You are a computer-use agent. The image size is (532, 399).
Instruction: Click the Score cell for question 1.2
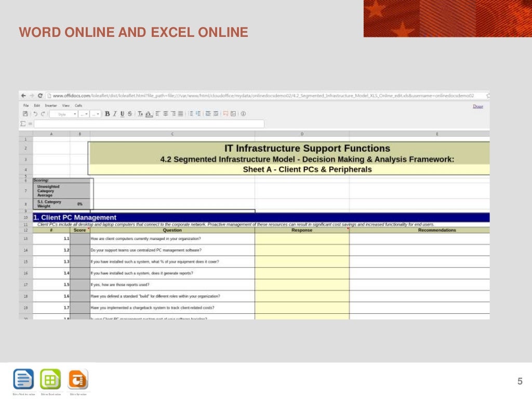pyautogui.click(x=79, y=250)
